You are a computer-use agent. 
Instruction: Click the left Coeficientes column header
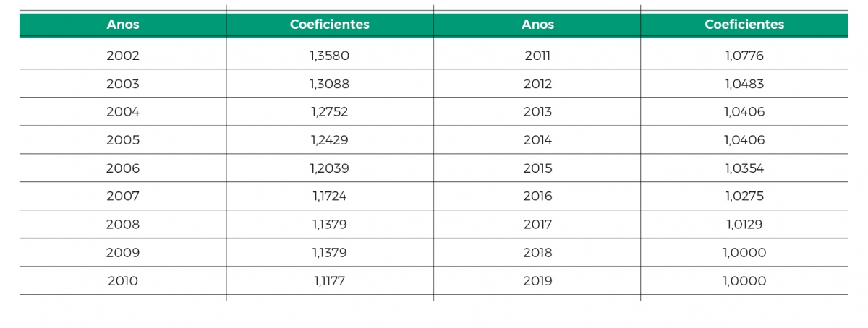pyautogui.click(x=330, y=25)
